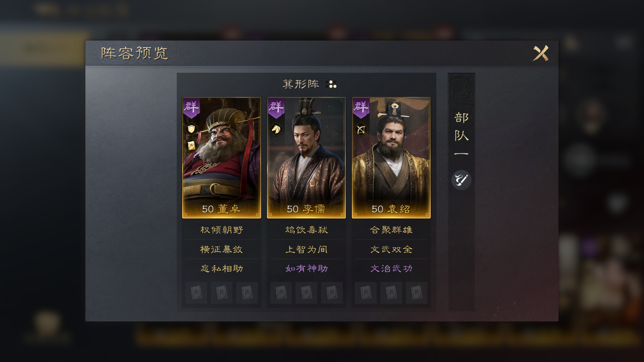The height and width of the screenshot is (362, 644).
Task: Click the archer bow icon on 袁绍's card
Action: coord(361,129)
